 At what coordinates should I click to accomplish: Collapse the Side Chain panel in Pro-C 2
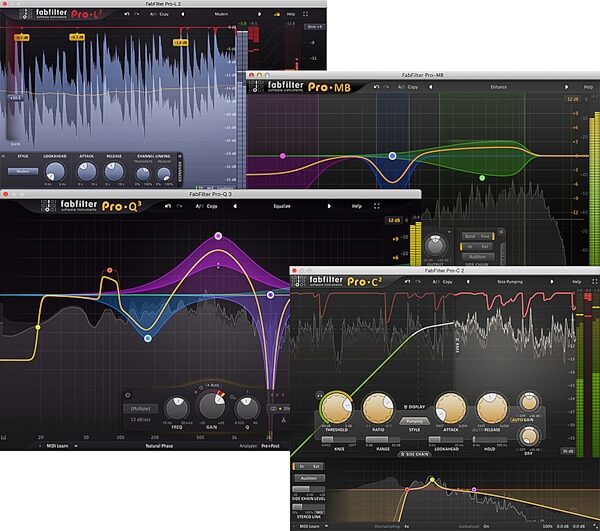tap(414, 454)
